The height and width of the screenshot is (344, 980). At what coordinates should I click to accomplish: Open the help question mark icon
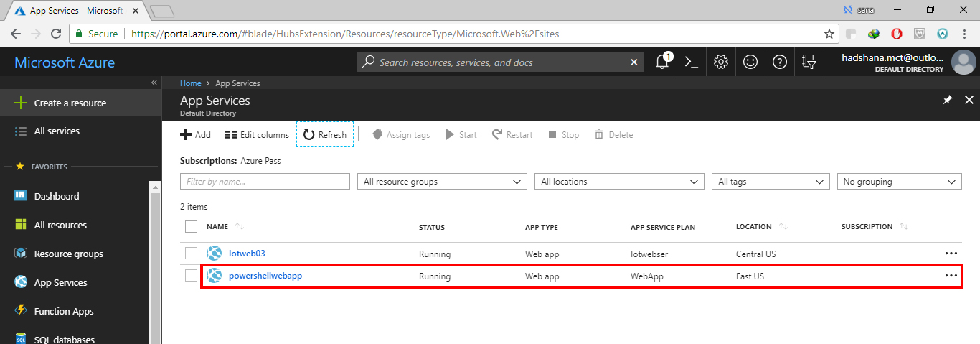point(780,62)
